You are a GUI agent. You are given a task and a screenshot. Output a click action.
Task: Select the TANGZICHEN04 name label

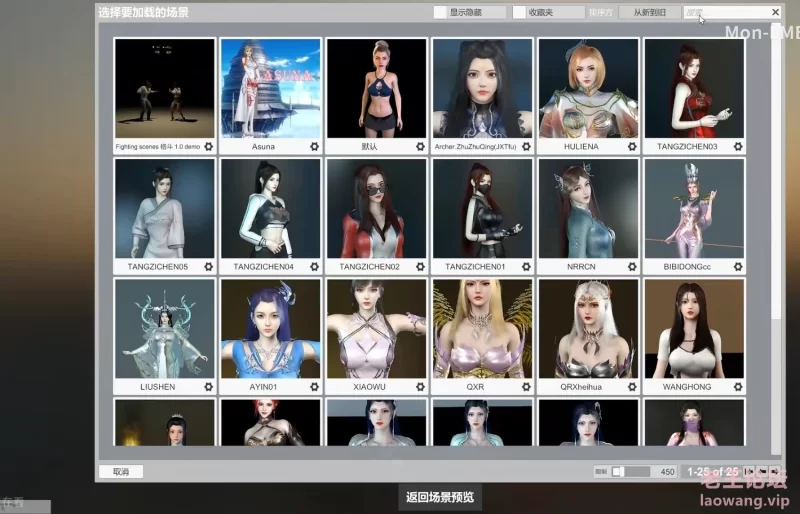pyautogui.click(x=263, y=266)
